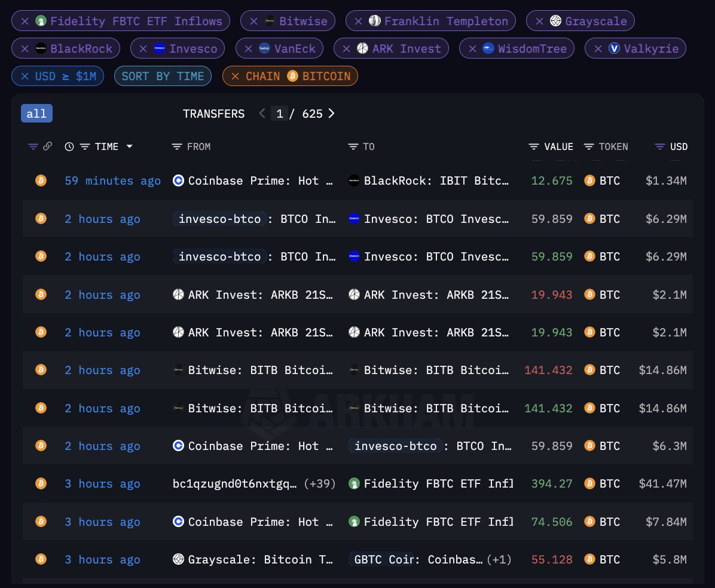Clear the USD ≥ $1M filter
The height and width of the screenshot is (588, 715).
pos(25,76)
